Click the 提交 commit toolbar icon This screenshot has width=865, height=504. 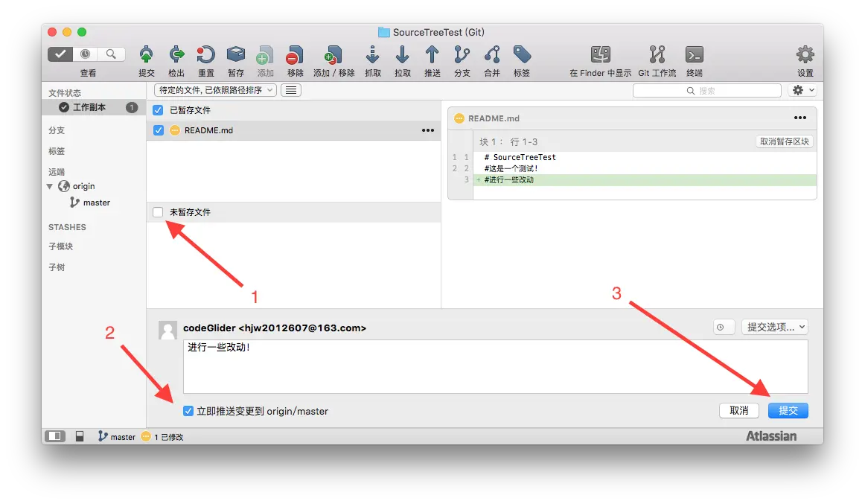point(146,54)
